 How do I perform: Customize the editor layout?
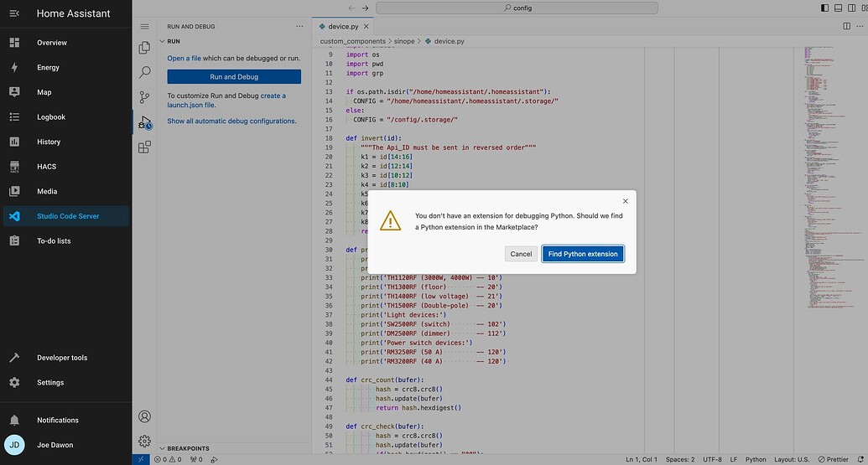[x=864, y=8]
